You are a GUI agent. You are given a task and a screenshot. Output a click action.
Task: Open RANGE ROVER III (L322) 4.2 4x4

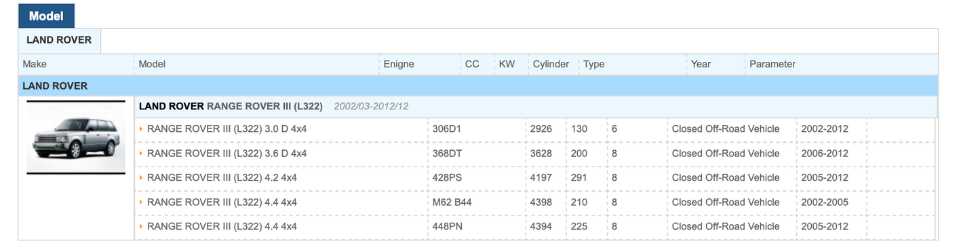click(x=222, y=178)
